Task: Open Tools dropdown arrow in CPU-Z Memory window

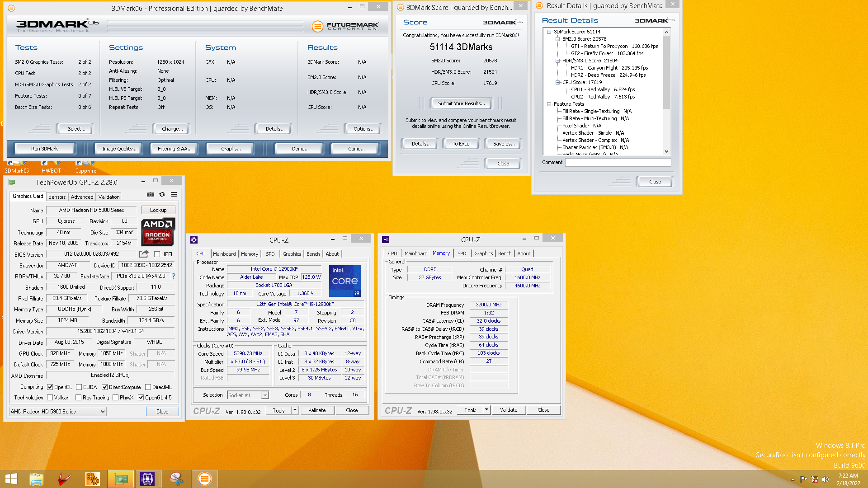Action: point(486,410)
